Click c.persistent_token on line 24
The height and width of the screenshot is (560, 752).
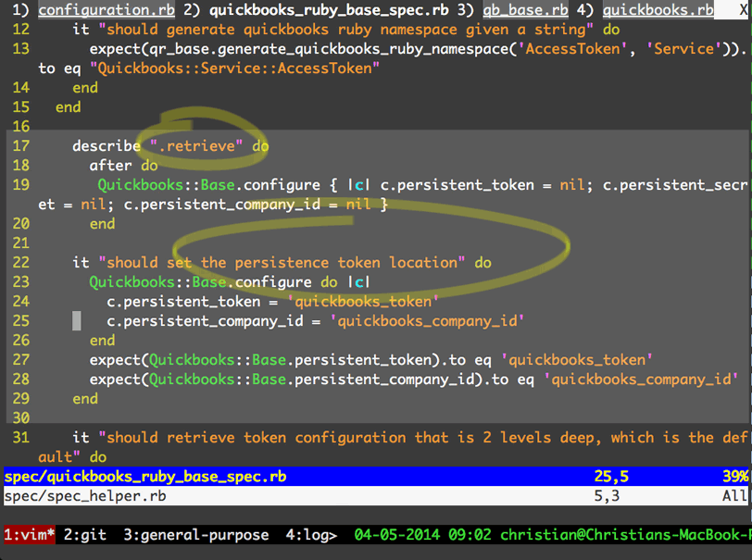tap(183, 302)
